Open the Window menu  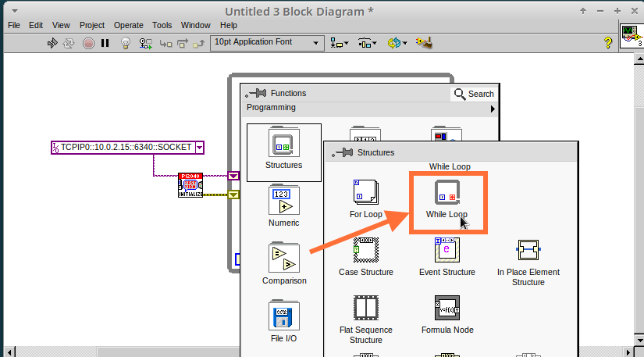point(195,25)
